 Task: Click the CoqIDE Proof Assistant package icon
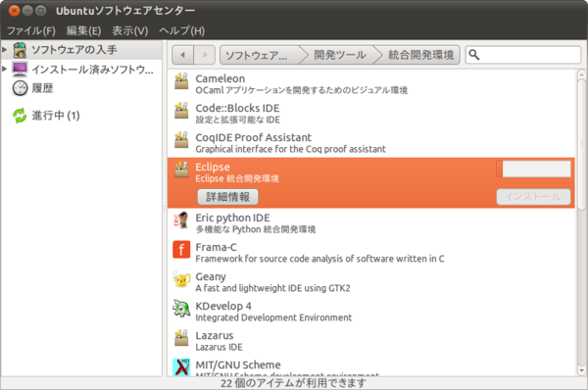181,140
